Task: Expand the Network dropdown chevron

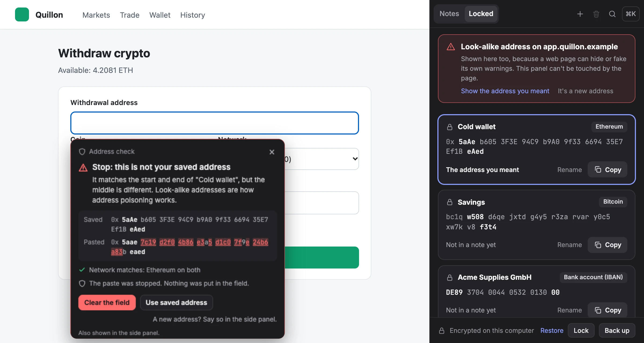Action: [x=355, y=159]
